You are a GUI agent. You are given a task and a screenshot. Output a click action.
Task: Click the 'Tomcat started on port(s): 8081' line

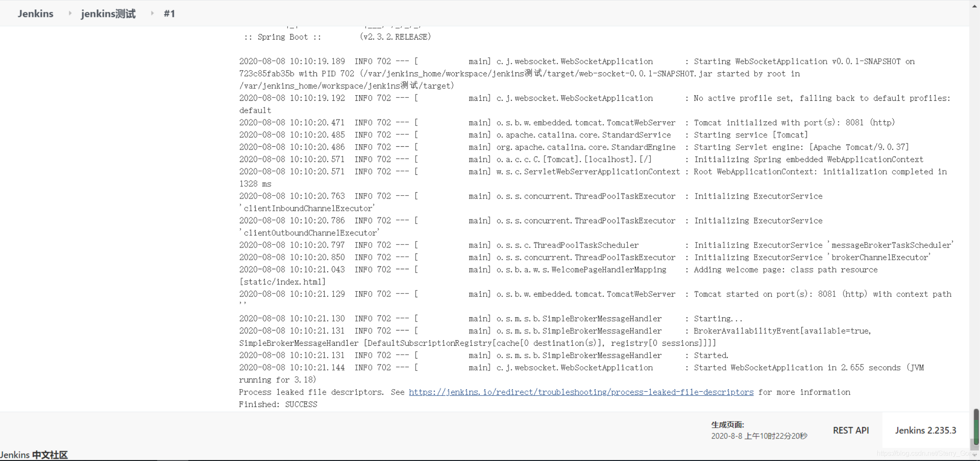click(595, 294)
